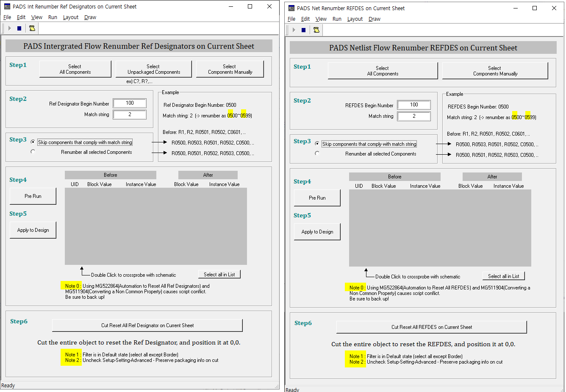Click 'Cut Reset All REFDES on Current Sheet'
Viewport: 566px width, 392px height.
click(432, 327)
